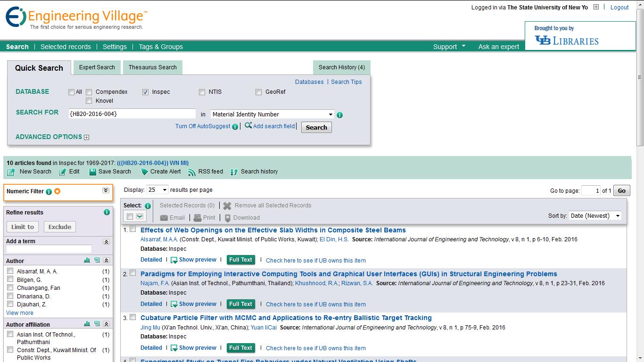Click the Edit search pencil icon
This screenshot has width=644, height=362.
coord(62,172)
